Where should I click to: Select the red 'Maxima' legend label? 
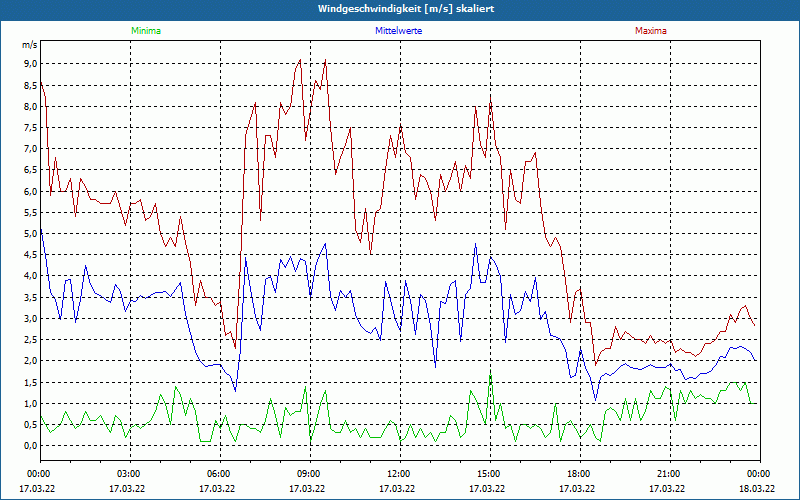(651, 31)
